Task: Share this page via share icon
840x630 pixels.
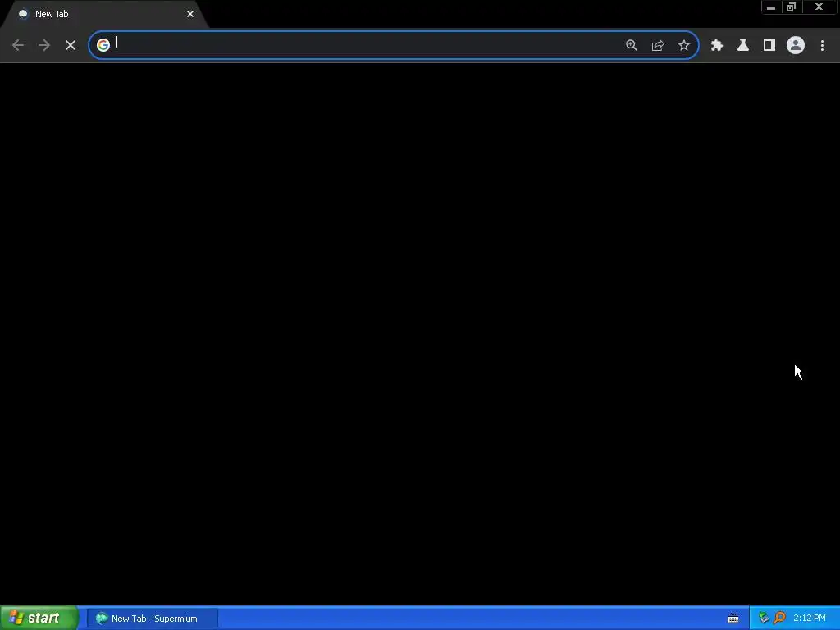Action: point(658,46)
